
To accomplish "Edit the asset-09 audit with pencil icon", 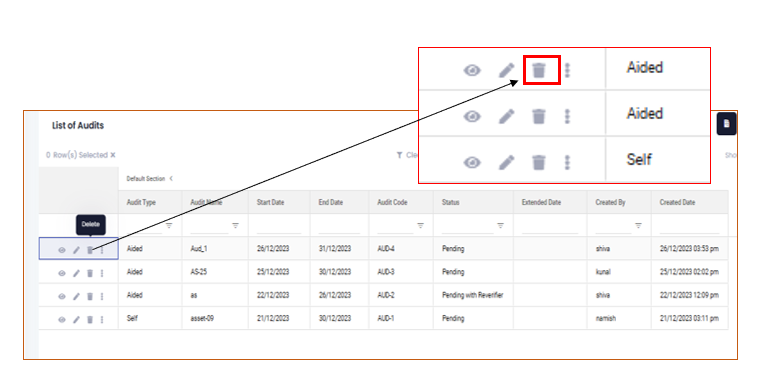I will click(76, 319).
